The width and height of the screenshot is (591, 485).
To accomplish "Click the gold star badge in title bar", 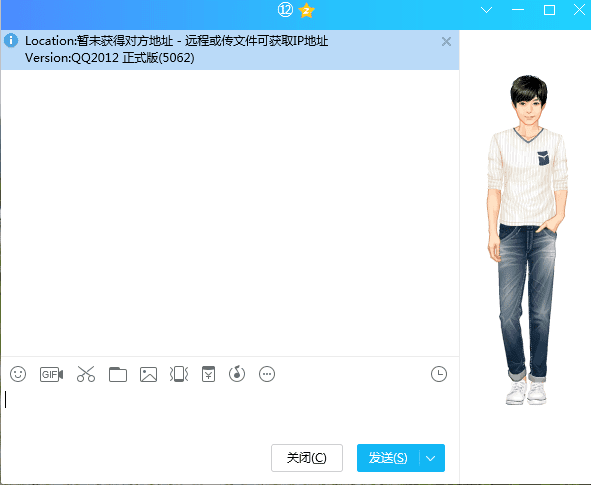I will click(x=306, y=11).
